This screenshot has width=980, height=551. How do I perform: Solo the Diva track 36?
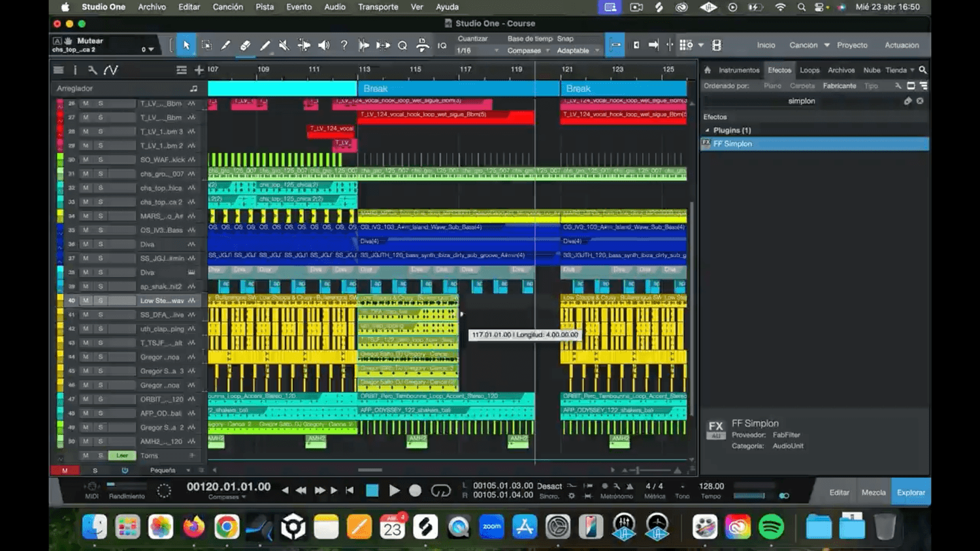point(101,244)
